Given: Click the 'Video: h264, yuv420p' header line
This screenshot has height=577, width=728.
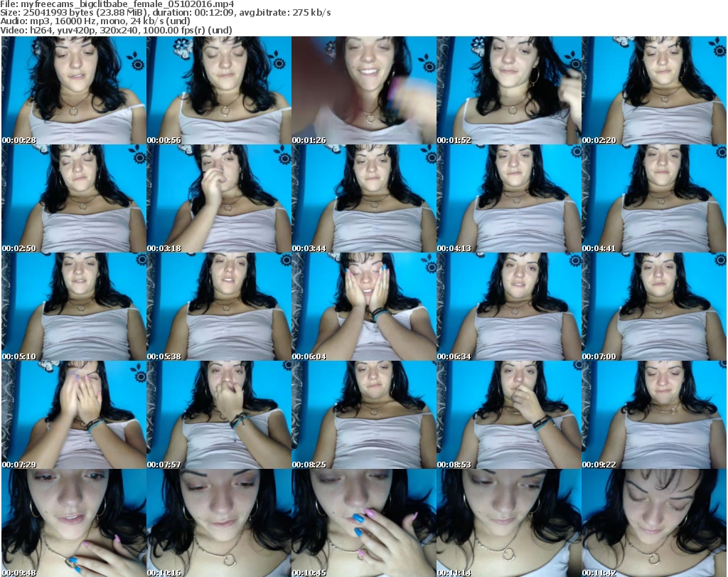Looking at the screenshot, I should [x=116, y=31].
